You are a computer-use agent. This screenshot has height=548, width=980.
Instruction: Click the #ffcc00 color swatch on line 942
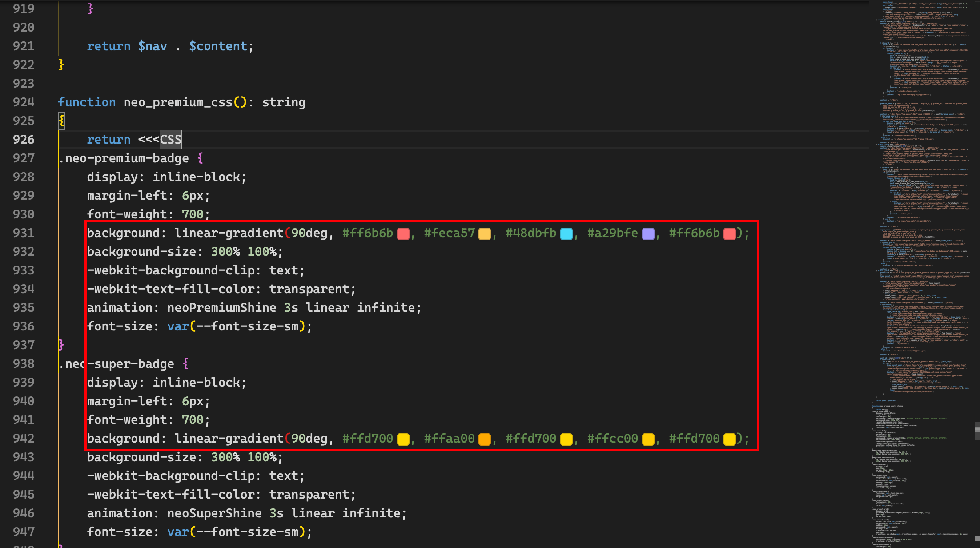click(648, 439)
